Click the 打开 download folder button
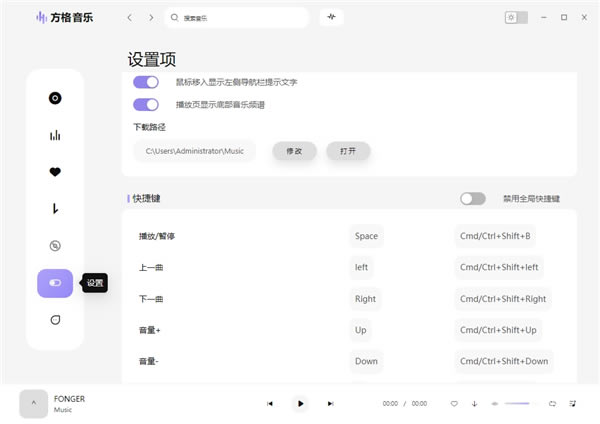600x424 pixels. point(348,151)
